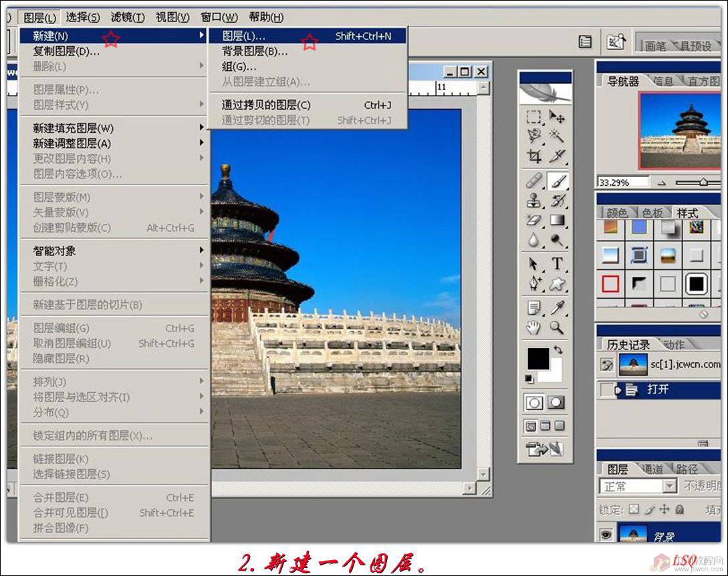Select the Custom Shape tool
Image resolution: width=728 pixels, height=576 pixels.
pos(557,283)
